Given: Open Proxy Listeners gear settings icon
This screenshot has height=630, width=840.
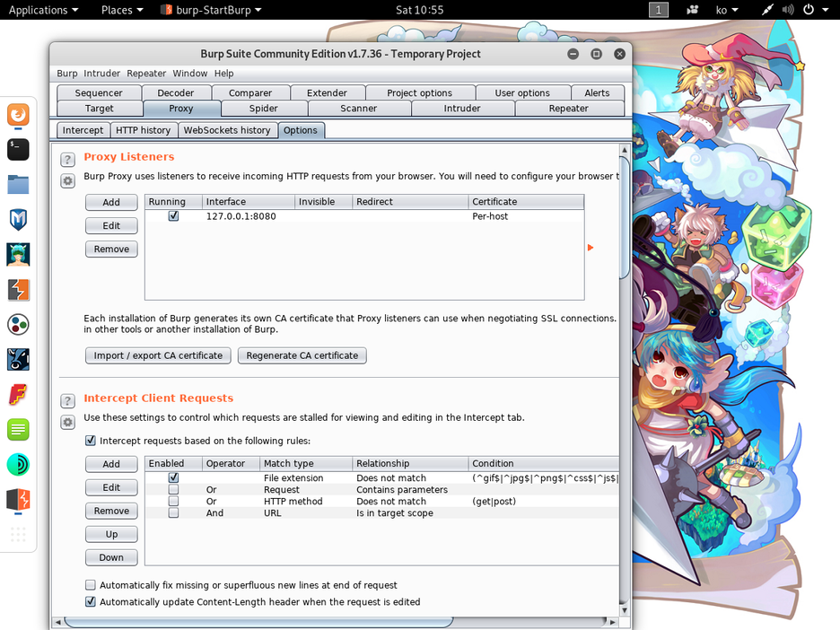Looking at the screenshot, I should click(x=67, y=181).
